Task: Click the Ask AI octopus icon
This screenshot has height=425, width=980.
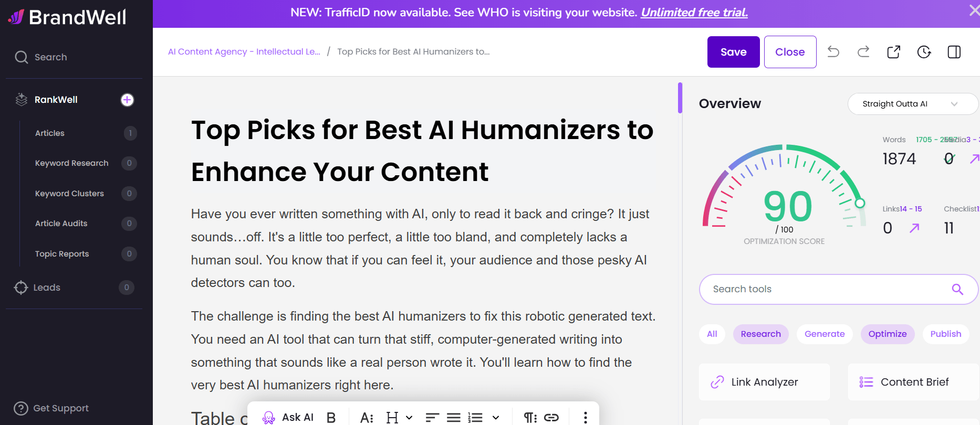Action: click(x=269, y=417)
